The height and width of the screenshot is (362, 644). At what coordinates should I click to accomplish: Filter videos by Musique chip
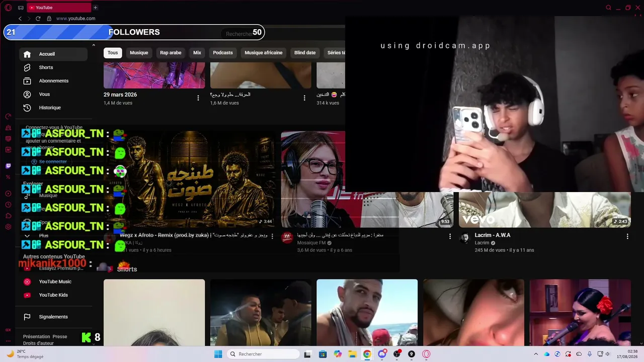pyautogui.click(x=139, y=53)
